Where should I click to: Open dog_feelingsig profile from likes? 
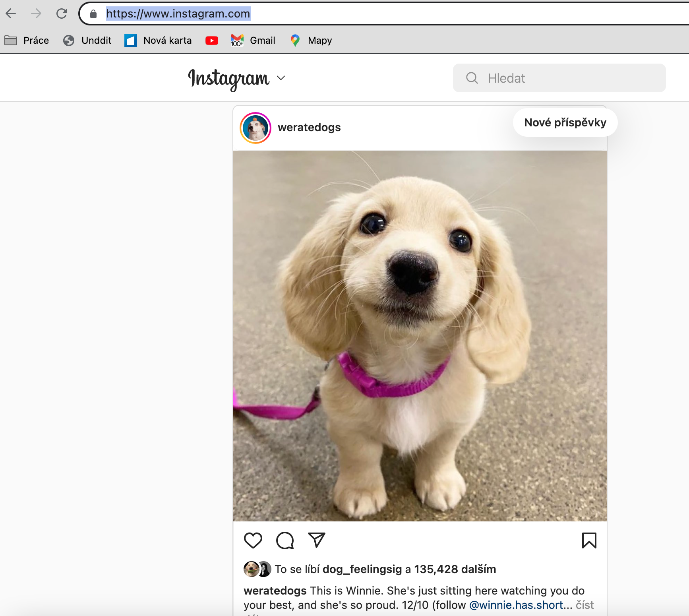pyautogui.click(x=362, y=570)
